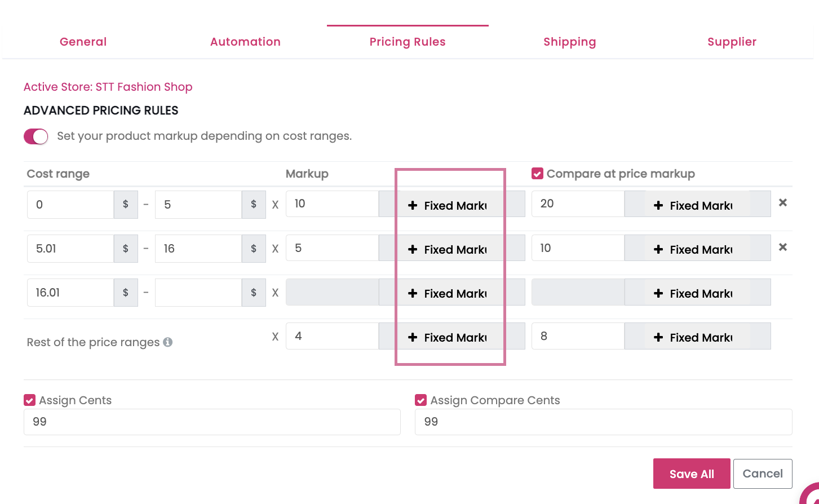
Task: Remove the 5.01 to 16 cost range row
Action: (783, 247)
